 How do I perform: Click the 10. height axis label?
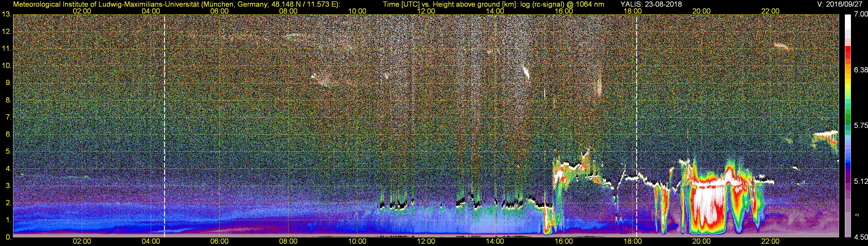[x=7, y=66]
